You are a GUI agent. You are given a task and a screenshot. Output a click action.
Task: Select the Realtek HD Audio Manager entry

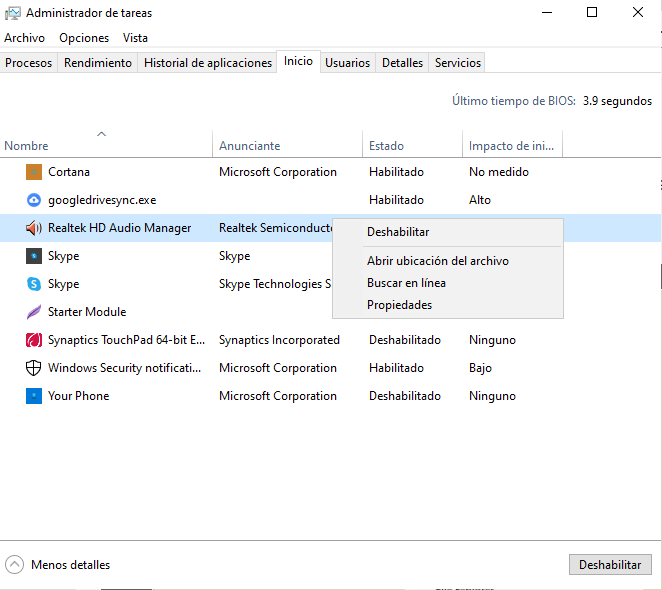tap(119, 228)
